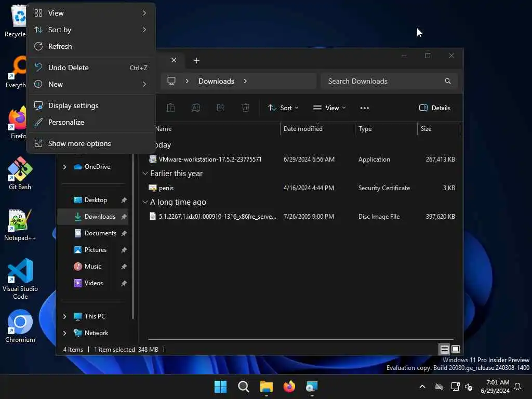Show hidden system tray icons
Image resolution: width=532 pixels, height=399 pixels.
(x=422, y=387)
